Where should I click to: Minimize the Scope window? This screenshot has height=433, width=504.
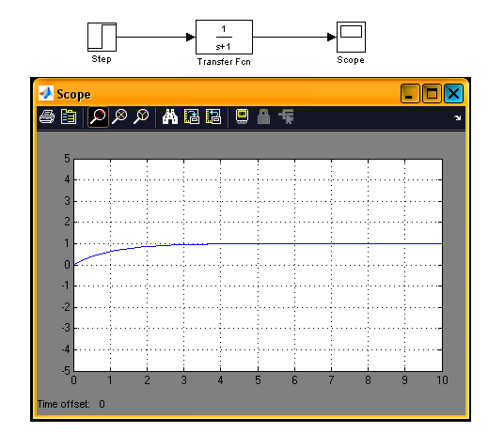pyautogui.click(x=410, y=94)
